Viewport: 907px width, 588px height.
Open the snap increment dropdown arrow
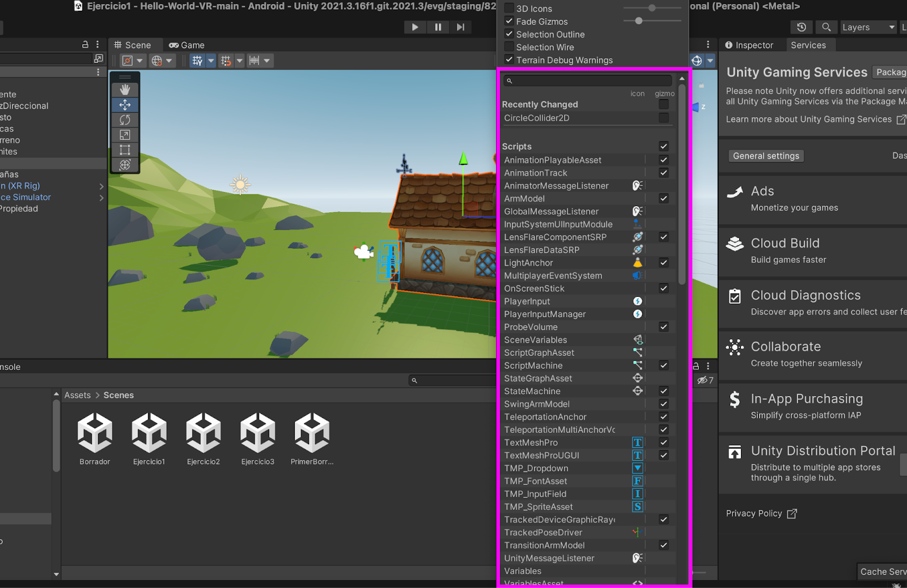click(x=239, y=61)
